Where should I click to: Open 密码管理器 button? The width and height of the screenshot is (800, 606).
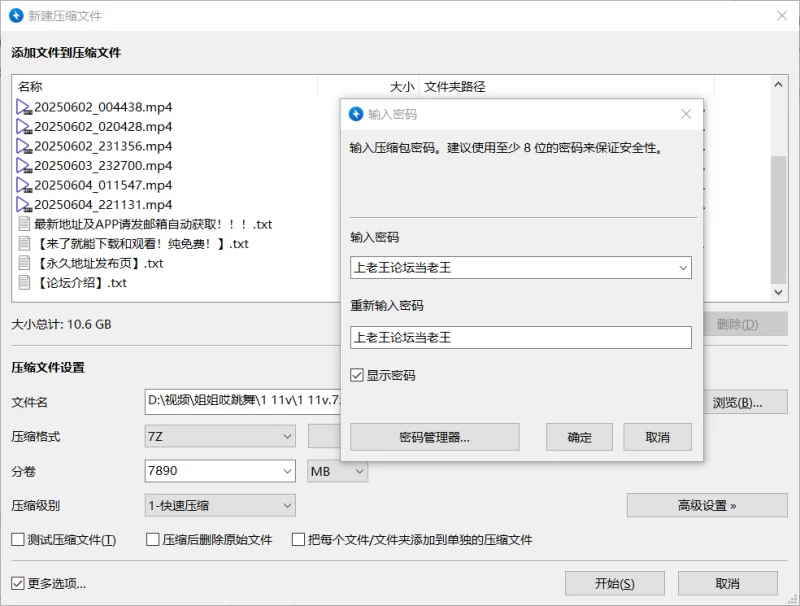tap(435, 437)
